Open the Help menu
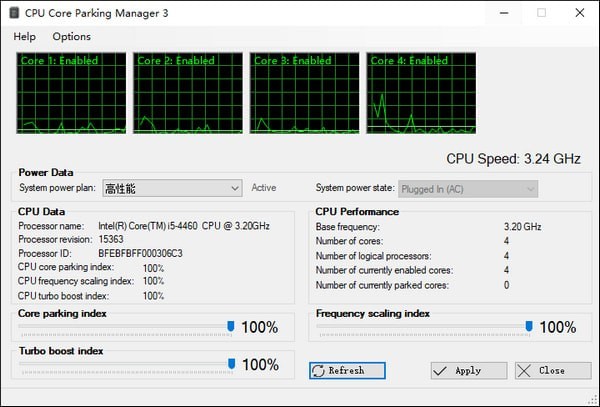Screen dimensions: 600x407 24,36
